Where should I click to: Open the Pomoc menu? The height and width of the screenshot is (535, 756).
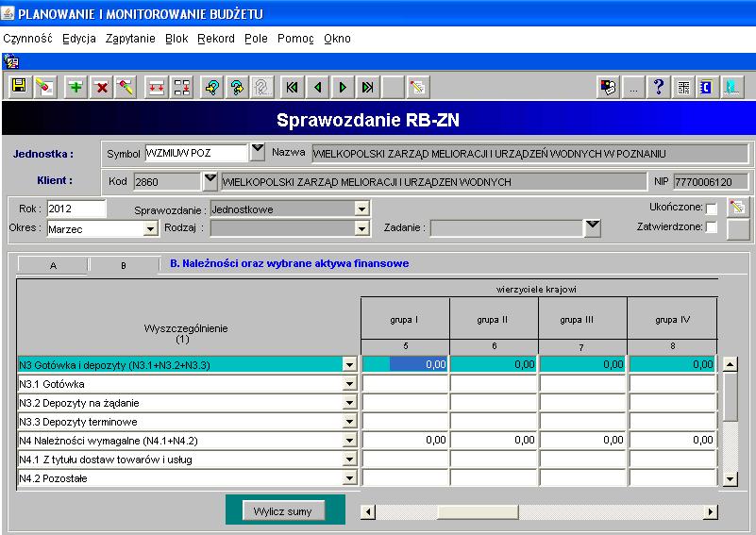point(295,39)
